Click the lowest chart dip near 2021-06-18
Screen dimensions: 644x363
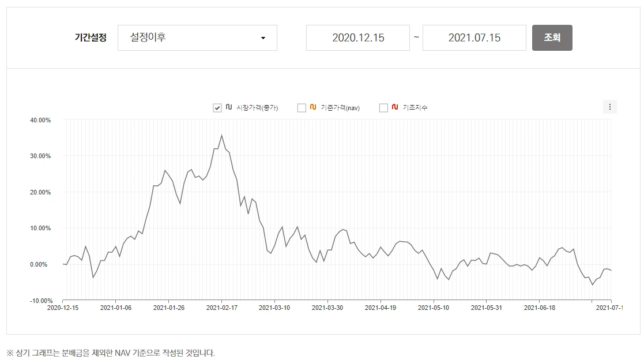593,284
